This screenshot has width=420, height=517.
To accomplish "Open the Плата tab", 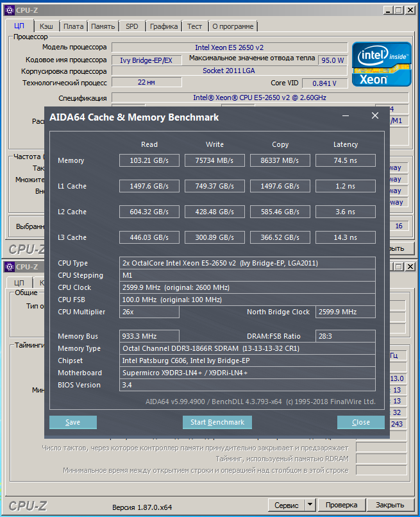I will click(73, 26).
